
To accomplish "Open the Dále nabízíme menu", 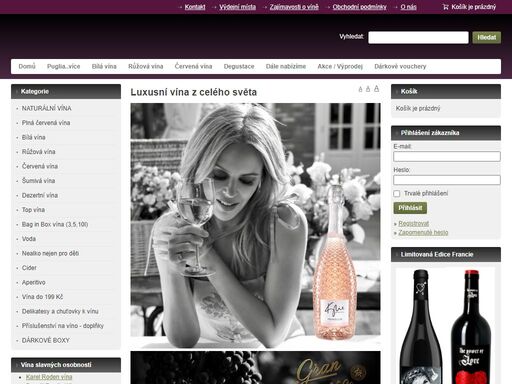I will 286,66.
